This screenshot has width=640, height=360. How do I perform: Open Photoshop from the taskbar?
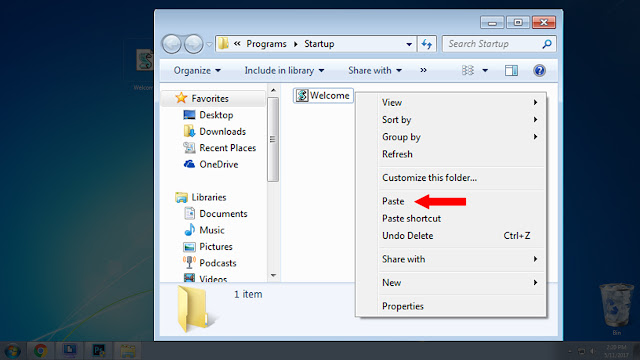99,351
